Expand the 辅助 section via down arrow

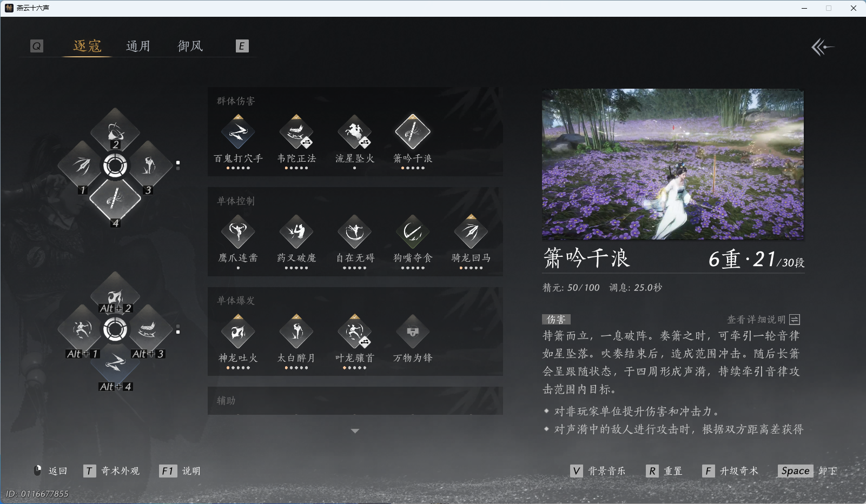tap(355, 430)
